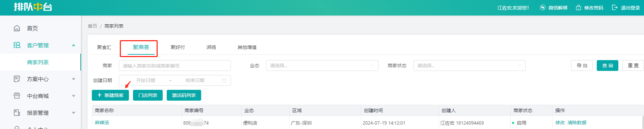Click the 结束日期 date field
644x129 pixels.
pos(195,80)
